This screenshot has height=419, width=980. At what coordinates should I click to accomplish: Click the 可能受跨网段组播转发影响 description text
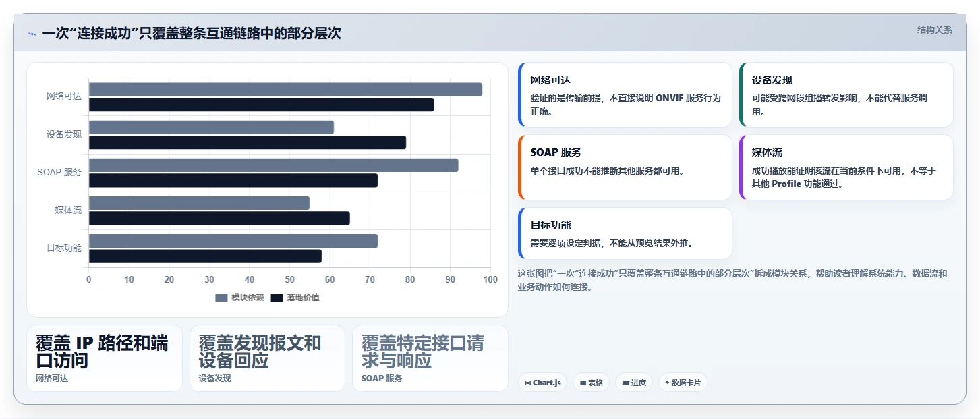840,105
